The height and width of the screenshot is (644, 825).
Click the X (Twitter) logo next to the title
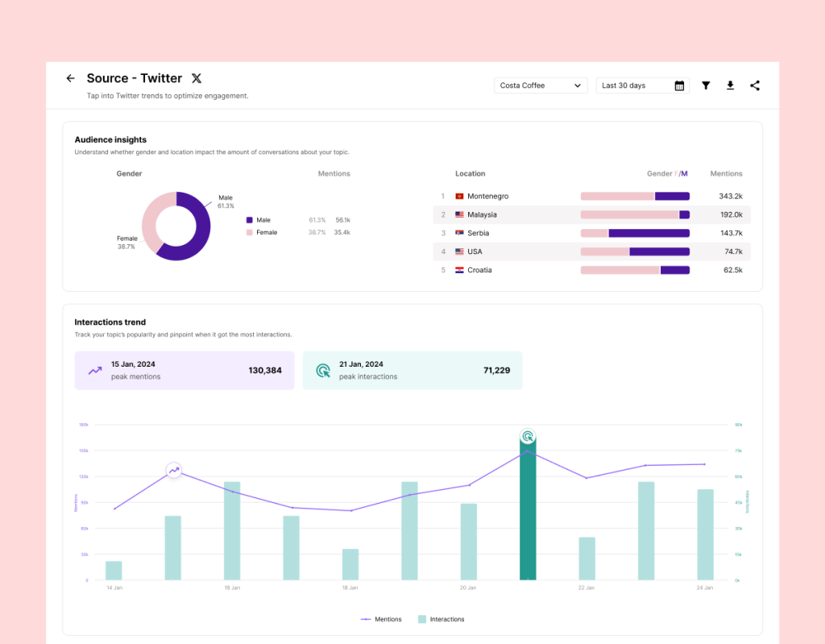coord(197,78)
